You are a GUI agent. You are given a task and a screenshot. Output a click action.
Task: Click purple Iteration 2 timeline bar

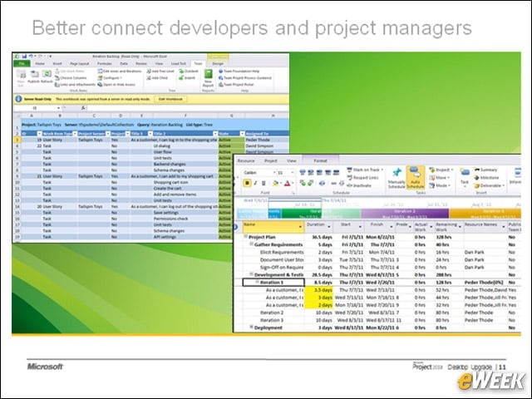pyautogui.click(x=405, y=214)
